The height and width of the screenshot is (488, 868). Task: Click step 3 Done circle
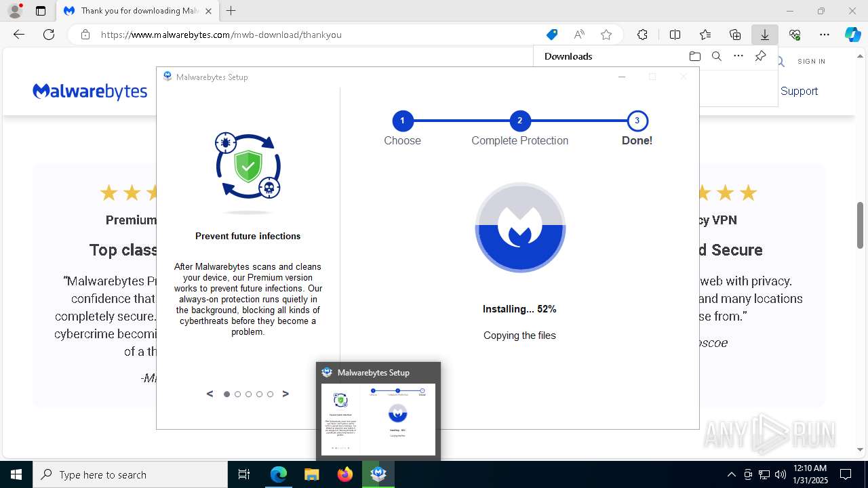(637, 121)
